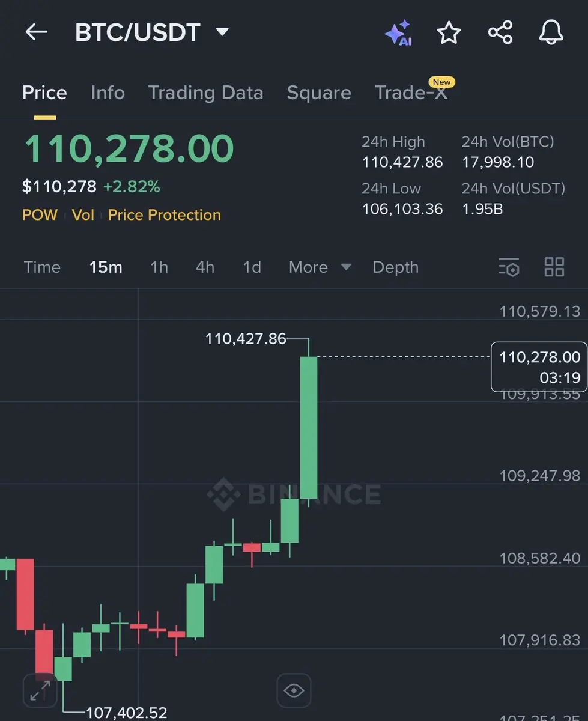
Task: Switch to the 1h interval
Action: click(x=159, y=267)
